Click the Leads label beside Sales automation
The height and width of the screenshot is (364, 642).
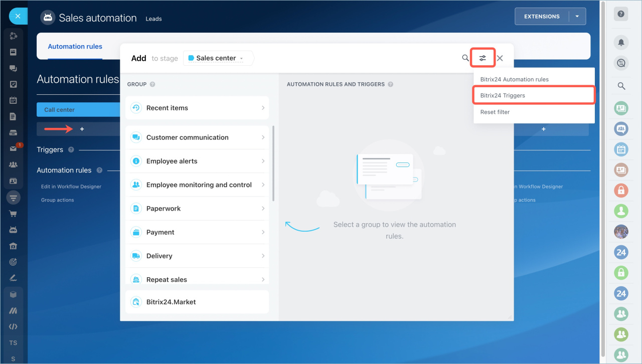pyautogui.click(x=153, y=19)
